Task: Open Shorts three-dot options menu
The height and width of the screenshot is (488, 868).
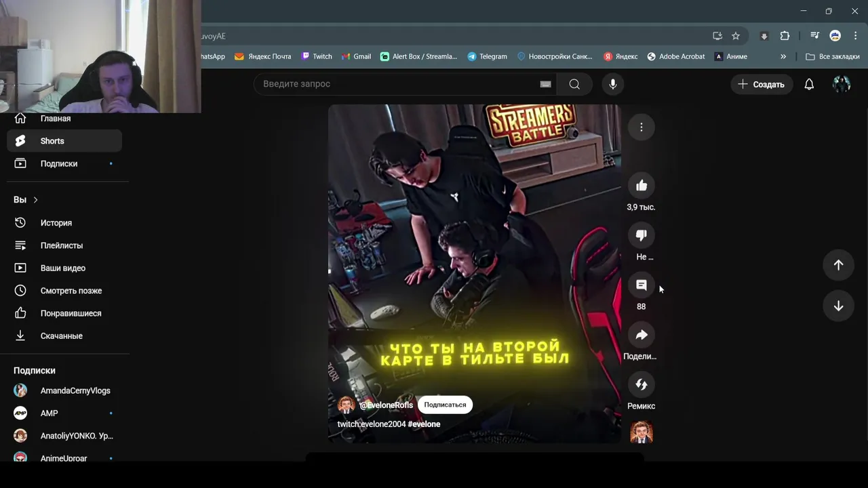Action: tap(641, 127)
